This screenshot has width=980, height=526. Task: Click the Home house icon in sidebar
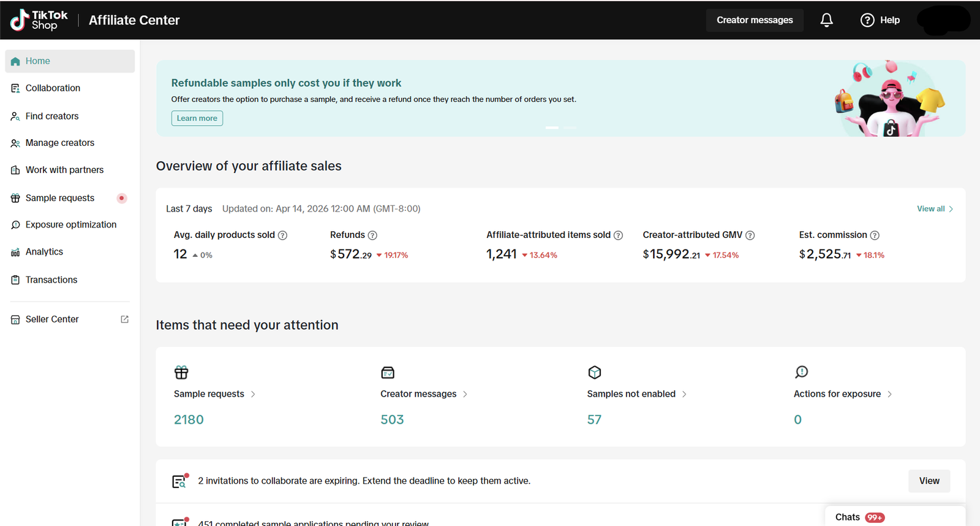pyautogui.click(x=15, y=61)
